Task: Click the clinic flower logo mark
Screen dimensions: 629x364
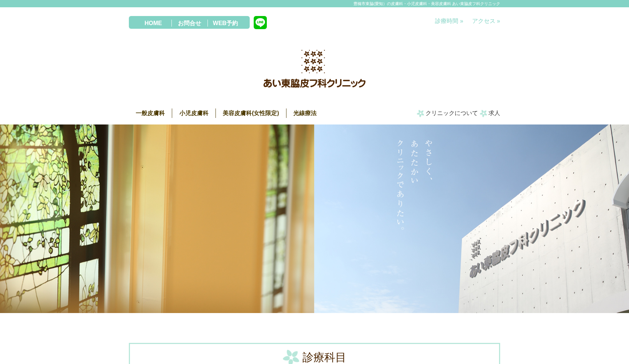Action: click(313, 61)
